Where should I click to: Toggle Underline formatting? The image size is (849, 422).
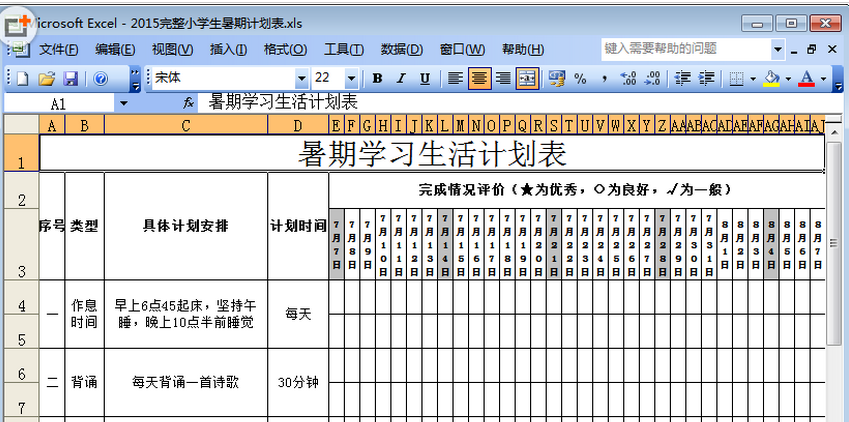coord(425,79)
